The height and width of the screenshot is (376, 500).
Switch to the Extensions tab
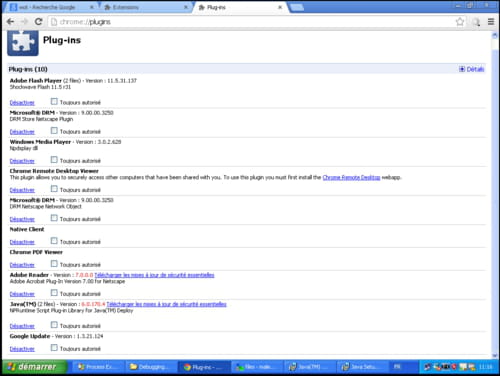pos(145,7)
